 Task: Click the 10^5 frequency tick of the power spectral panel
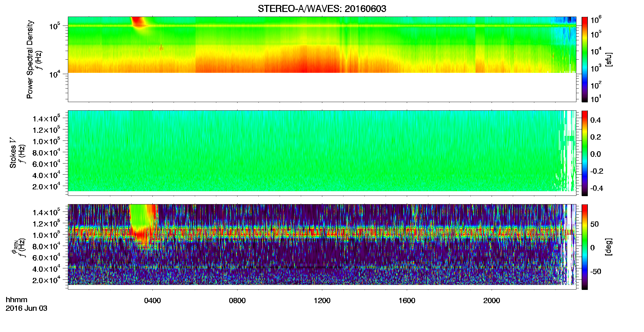[55, 26]
